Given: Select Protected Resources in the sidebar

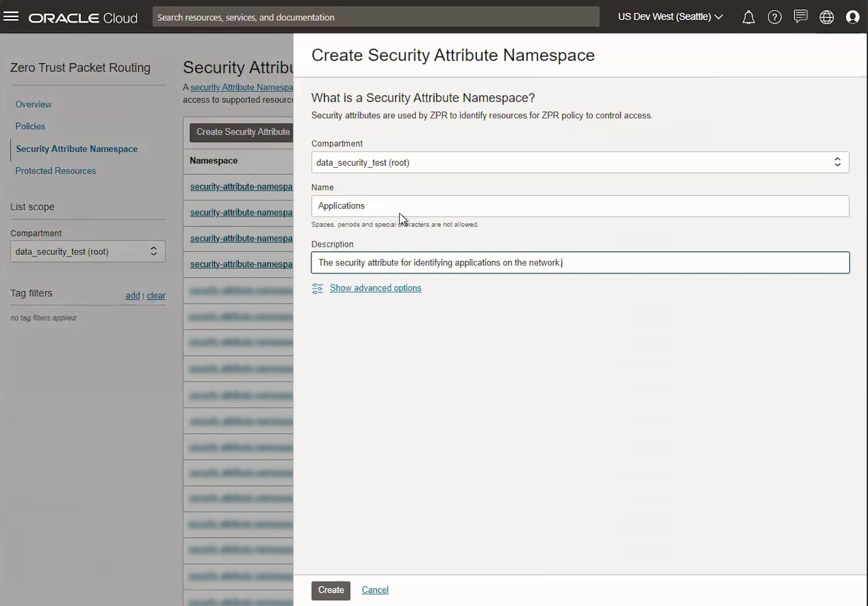Looking at the screenshot, I should (x=55, y=170).
